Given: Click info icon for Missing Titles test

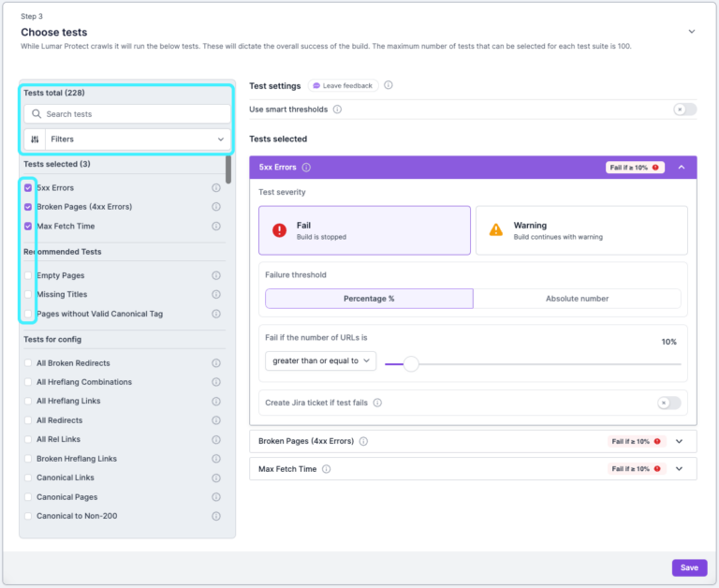Looking at the screenshot, I should point(216,295).
